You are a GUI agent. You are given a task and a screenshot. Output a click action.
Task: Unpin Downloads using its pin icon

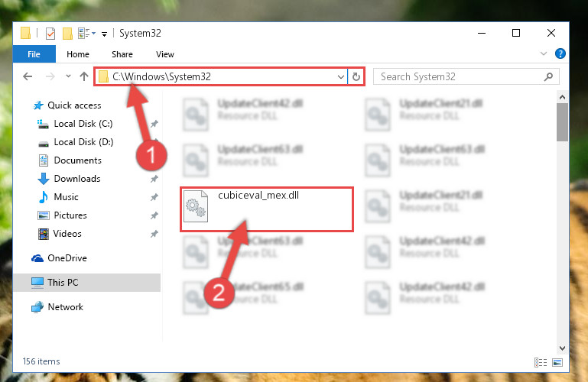click(154, 179)
